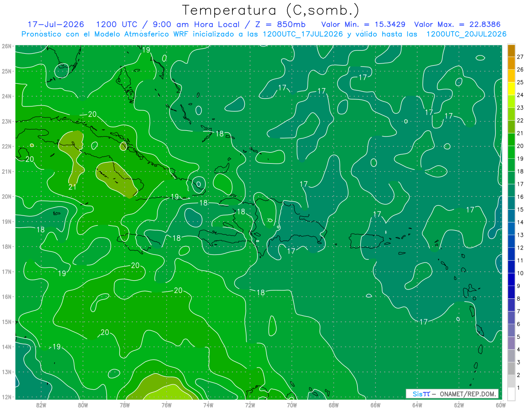Click the '23N' latitude axis label

[7, 121]
